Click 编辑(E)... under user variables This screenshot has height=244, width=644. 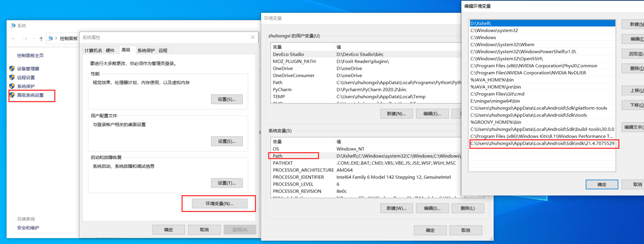(432, 114)
